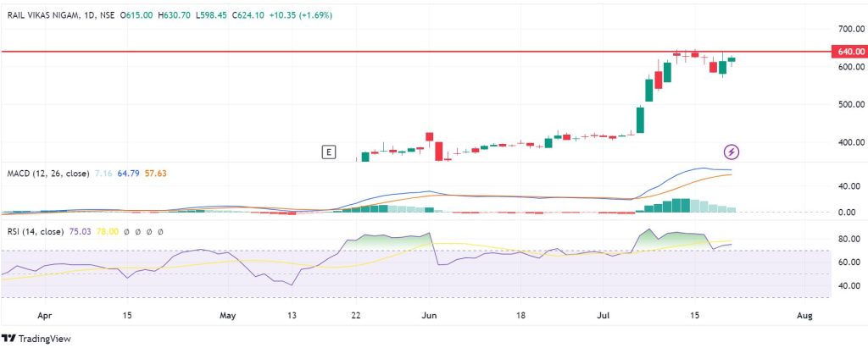Click the earnings 'E' marker icon

click(329, 152)
